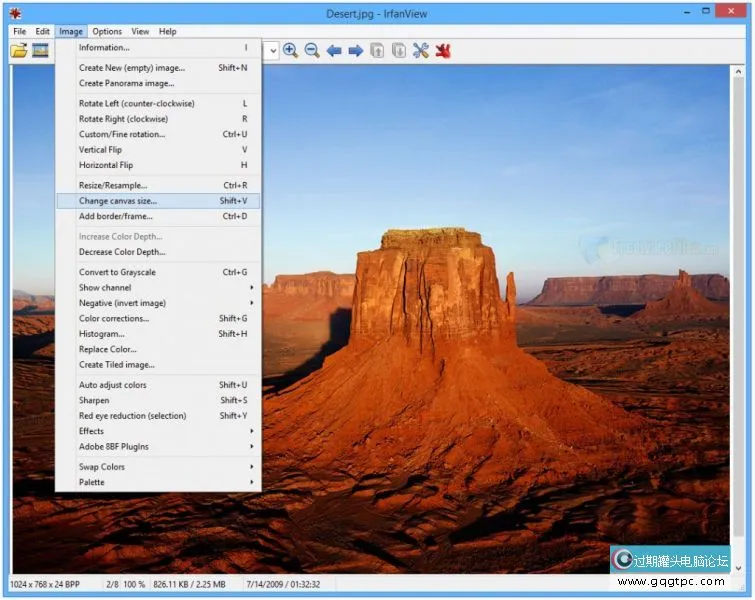The image size is (755, 600).
Task: Click the previous page up-arrow icon
Action: 377,50
